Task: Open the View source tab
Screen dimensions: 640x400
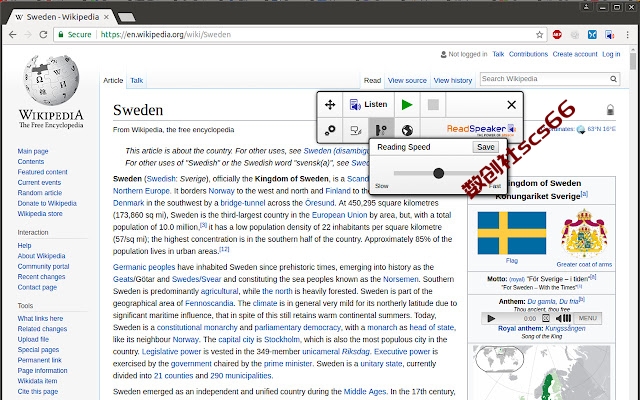Action: point(407,80)
